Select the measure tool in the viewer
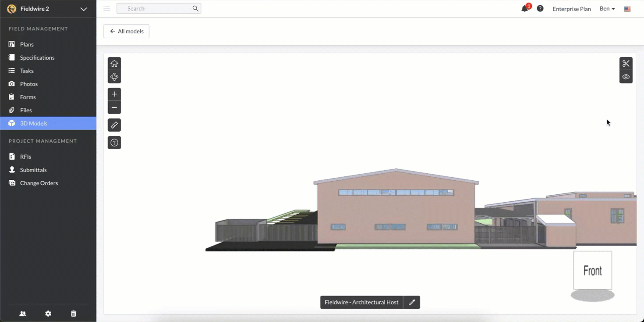This screenshot has height=322, width=644. 114,125
